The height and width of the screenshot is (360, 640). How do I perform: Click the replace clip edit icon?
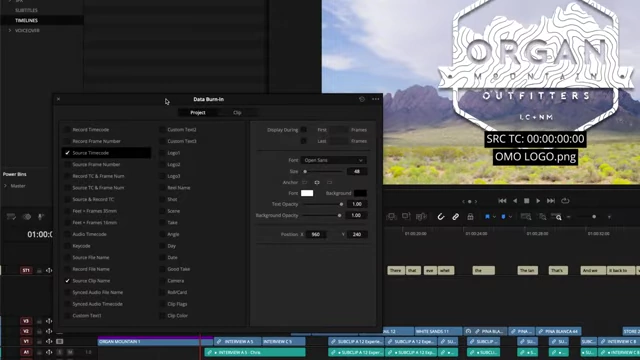[421, 217]
